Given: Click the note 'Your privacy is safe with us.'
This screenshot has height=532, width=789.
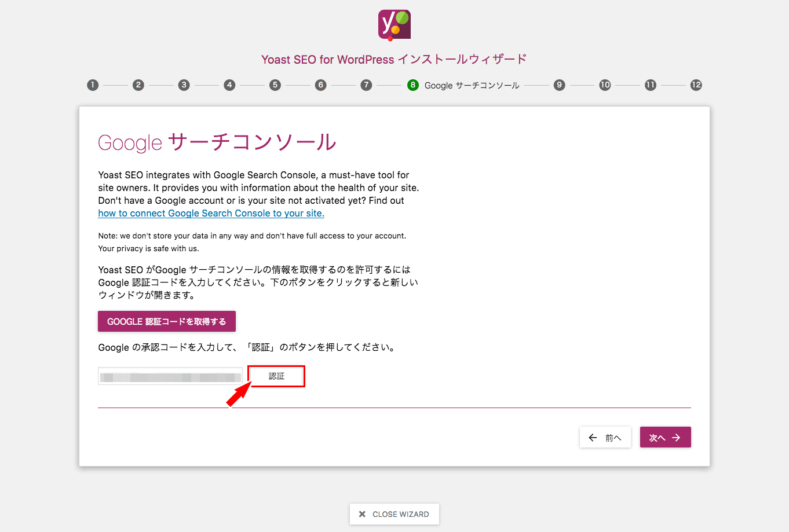Looking at the screenshot, I should point(148,248).
